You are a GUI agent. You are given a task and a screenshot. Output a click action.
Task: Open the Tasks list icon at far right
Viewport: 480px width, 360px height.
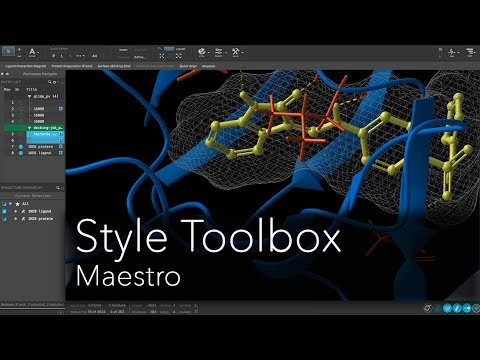[x=470, y=52]
